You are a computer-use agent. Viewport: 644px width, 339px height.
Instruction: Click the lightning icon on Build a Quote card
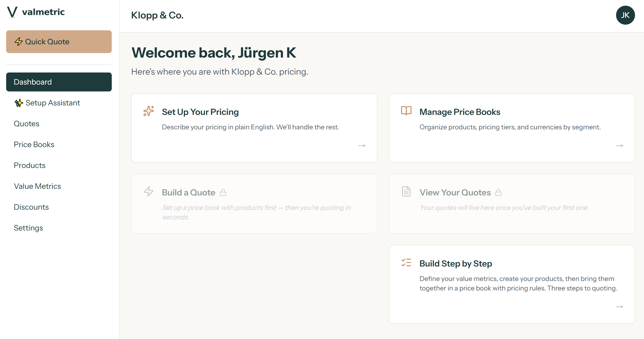[149, 192]
